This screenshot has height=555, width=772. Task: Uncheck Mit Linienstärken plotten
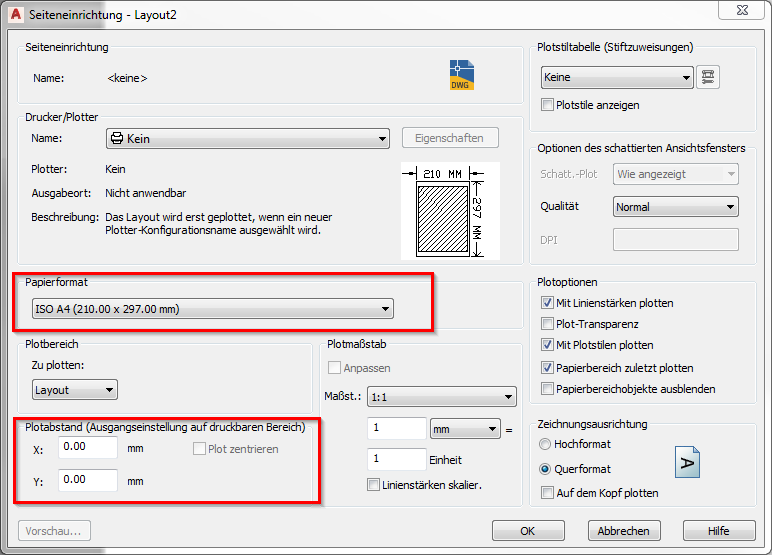coord(547,303)
